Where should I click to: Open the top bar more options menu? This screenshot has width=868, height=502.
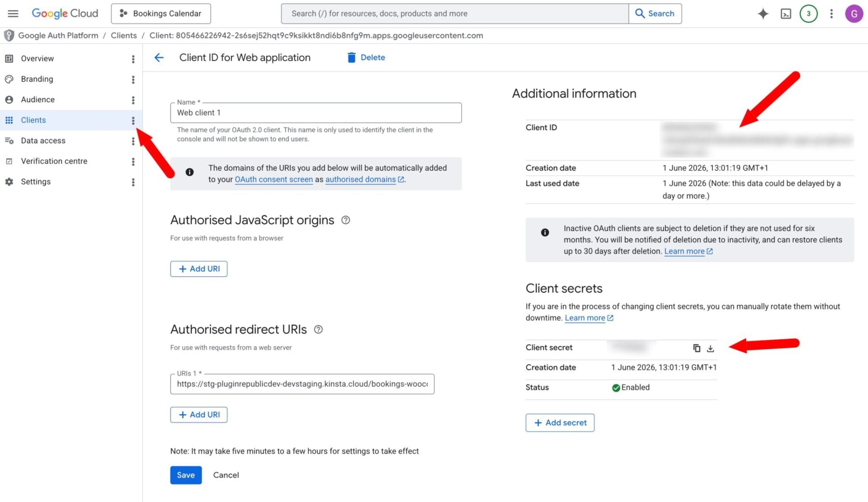pos(831,14)
